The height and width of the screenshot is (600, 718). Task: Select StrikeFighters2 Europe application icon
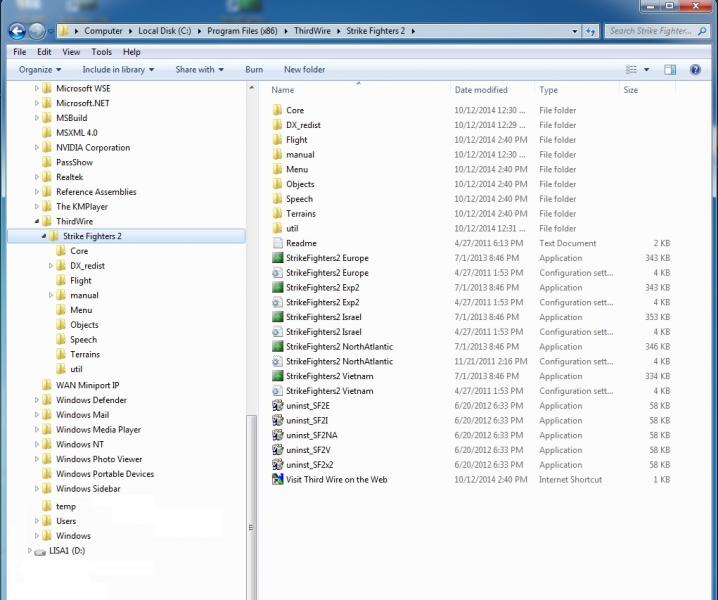click(277, 258)
